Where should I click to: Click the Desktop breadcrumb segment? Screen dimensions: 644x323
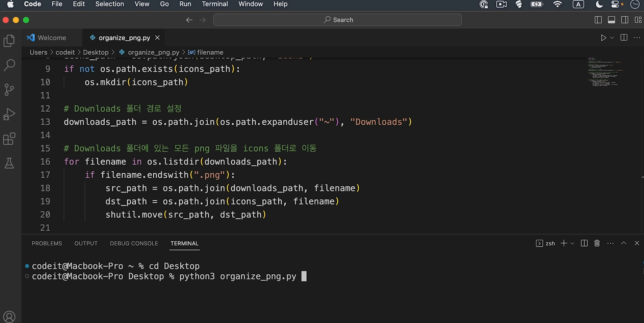click(96, 52)
